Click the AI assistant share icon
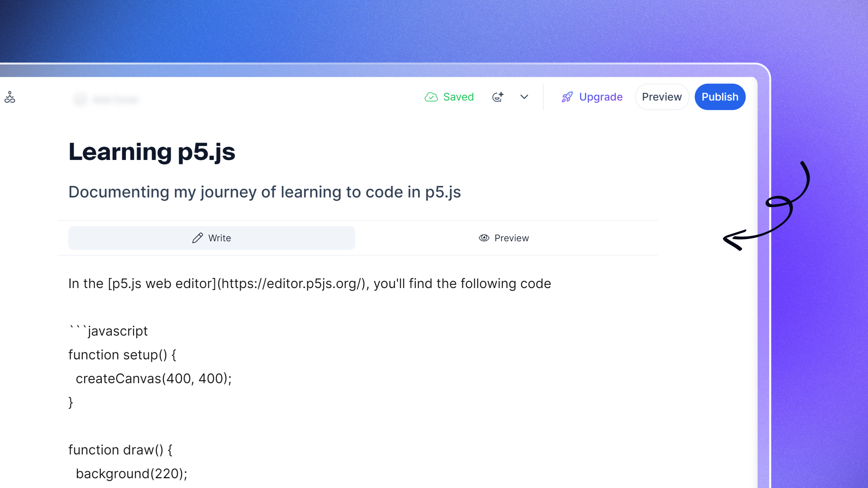Screen dimensions: 868x488 click(x=497, y=97)
